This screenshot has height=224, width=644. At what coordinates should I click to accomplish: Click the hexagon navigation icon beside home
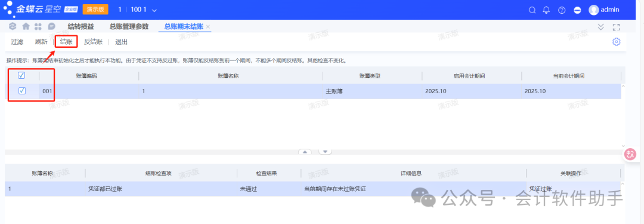13,27
